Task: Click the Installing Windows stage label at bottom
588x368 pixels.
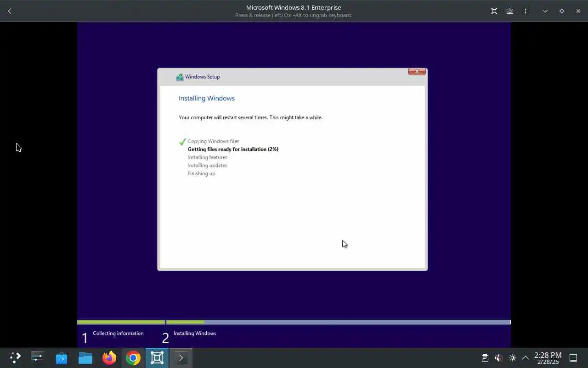Action: (195, 333)
